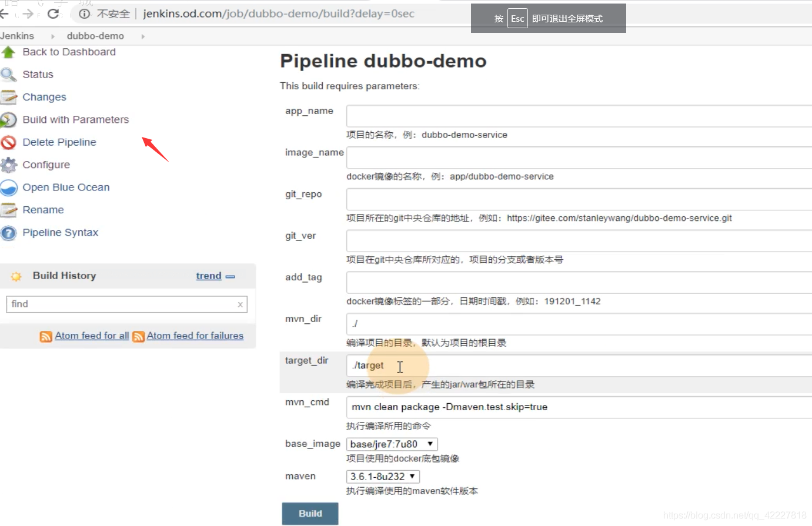Viewport: 812px width, 526px height.
Task: Focus the git_repo input field
Action: 579,200
